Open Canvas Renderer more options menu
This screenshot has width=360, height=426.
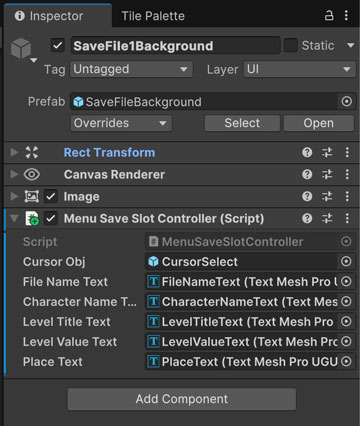click(347, 174)
